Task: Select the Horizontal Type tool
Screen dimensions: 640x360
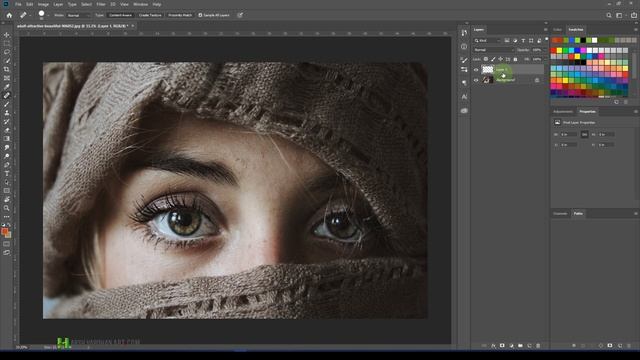Action: tap(7, 173)
